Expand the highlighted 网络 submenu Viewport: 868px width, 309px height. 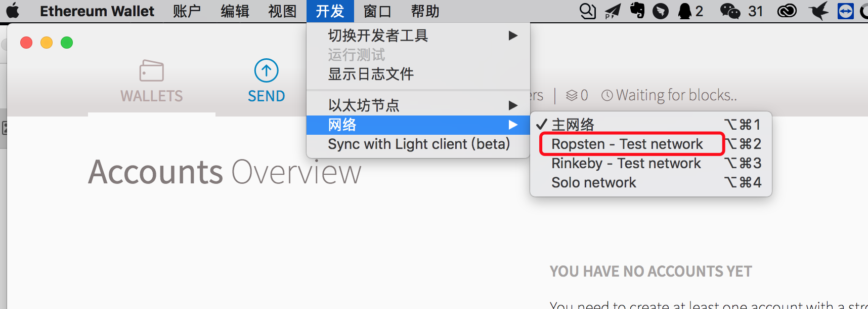(418, 125)
